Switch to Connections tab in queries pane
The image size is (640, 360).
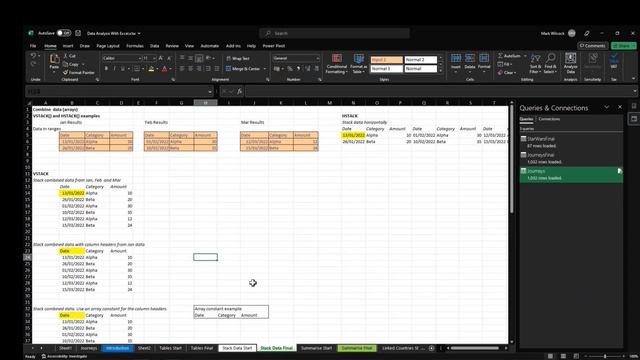(549, 119)
